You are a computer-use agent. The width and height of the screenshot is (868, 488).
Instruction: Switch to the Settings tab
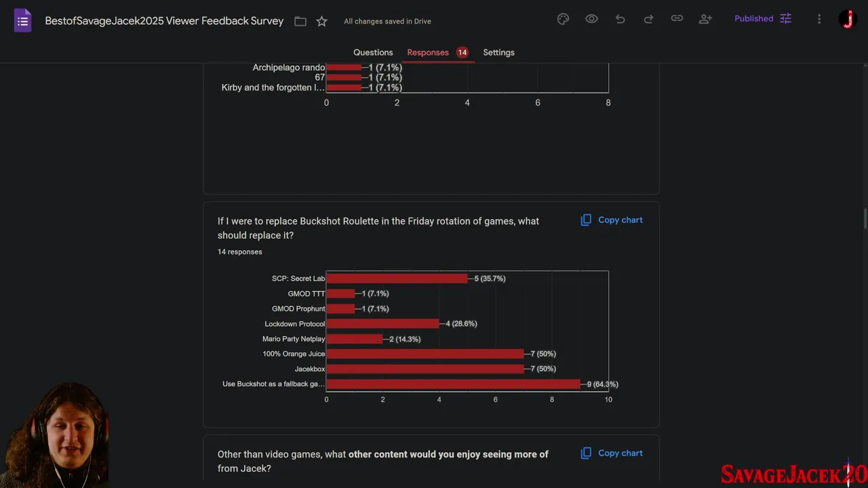[498, 52]
